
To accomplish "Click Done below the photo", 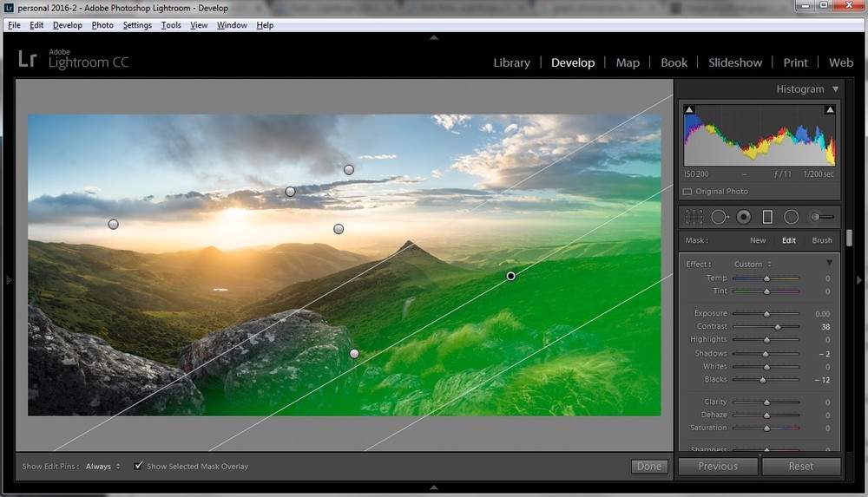I will 649,467.
